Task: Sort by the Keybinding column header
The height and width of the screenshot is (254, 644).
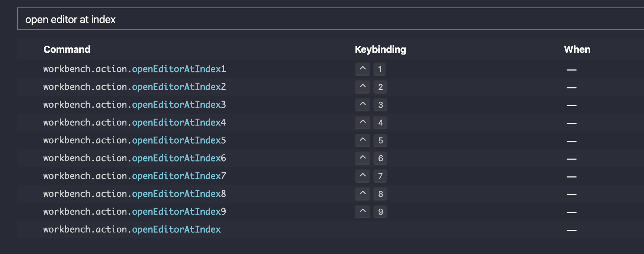Action: pyautogui.click(x=380, y=49)
